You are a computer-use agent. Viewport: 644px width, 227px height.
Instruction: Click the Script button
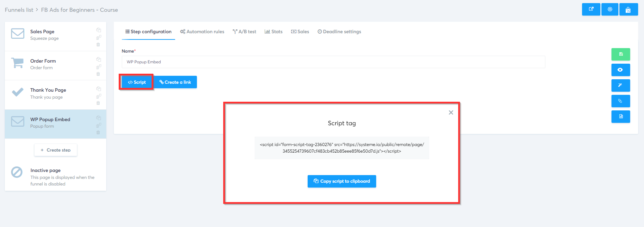pyautogui.click(x=137, y=82)
